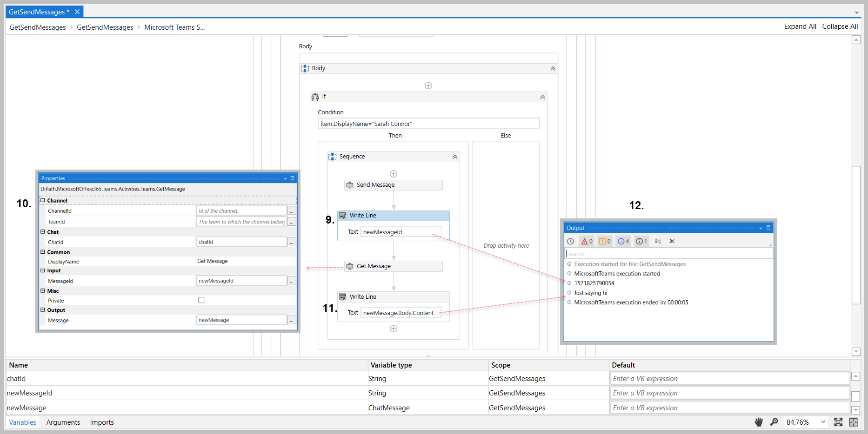Click the plus icon above Send Message
This screenshot has width=868, height=434.
click(394, 174)
